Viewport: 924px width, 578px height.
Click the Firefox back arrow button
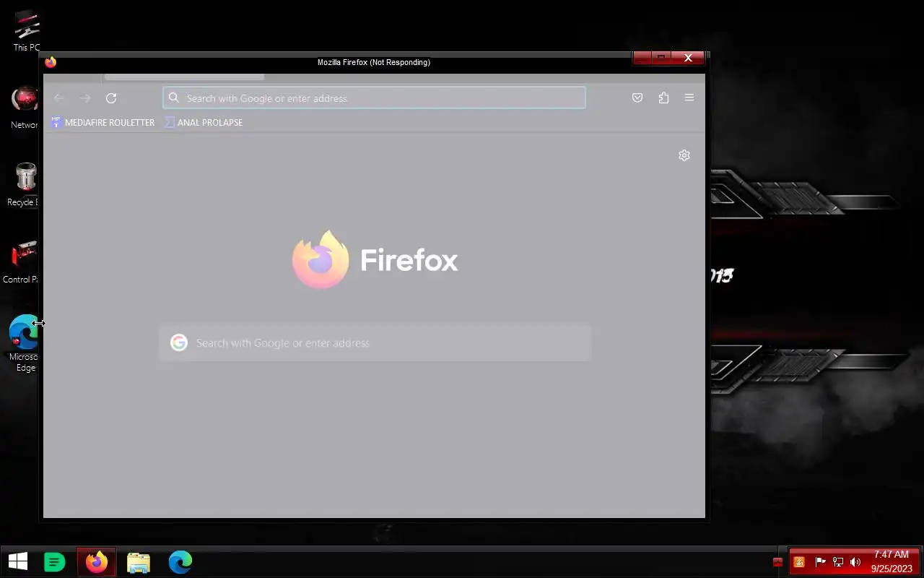(59, 98)
